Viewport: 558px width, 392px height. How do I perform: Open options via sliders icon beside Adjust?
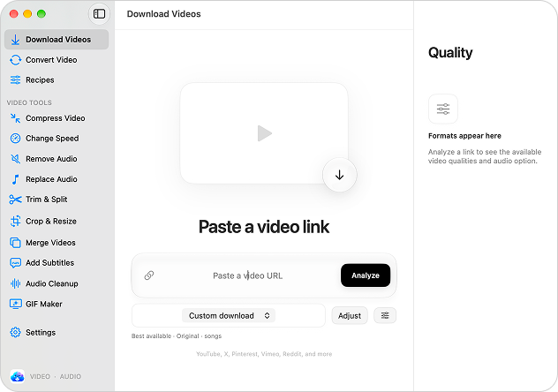click(x=385, y=315)
